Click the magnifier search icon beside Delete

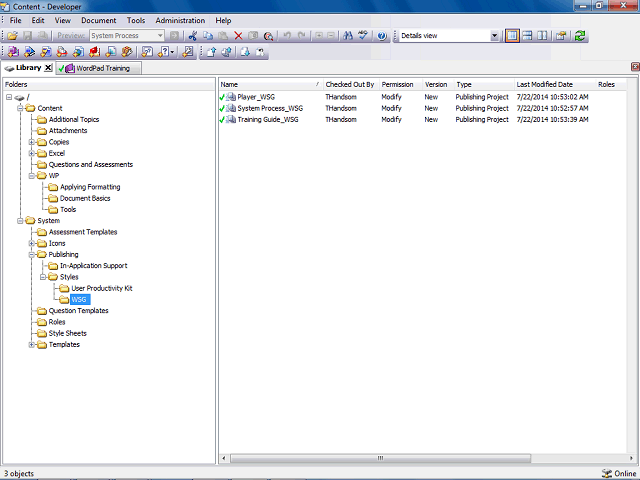(268, 36)
